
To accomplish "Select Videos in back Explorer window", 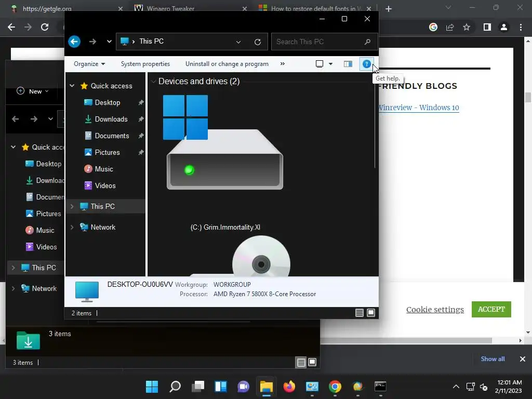I will pyautogui.click(x=42, y=247).
